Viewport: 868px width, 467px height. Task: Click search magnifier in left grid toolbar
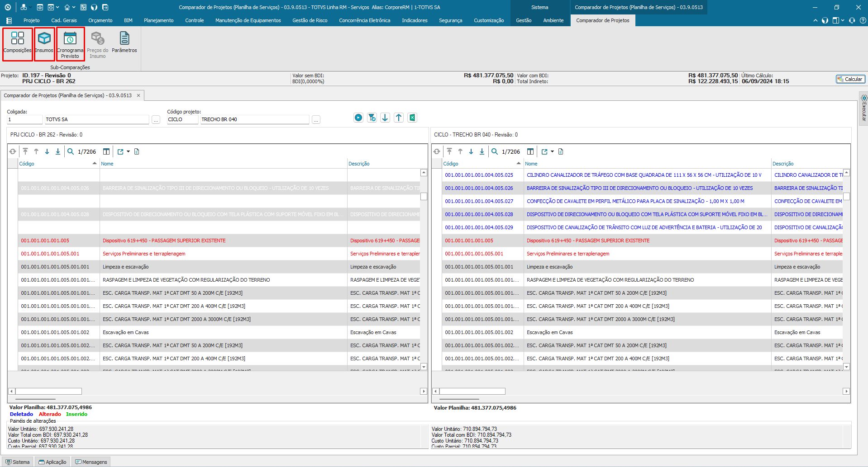coord(71,151)
